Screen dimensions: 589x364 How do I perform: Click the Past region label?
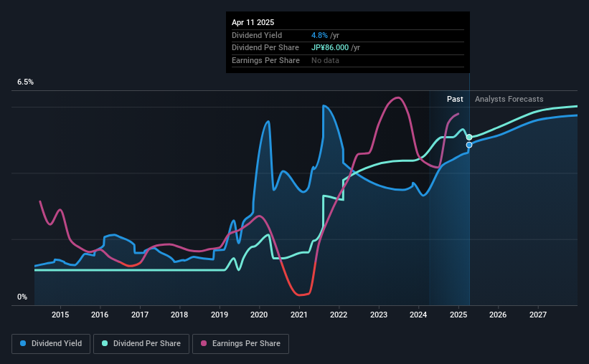(x=455, y=99)
